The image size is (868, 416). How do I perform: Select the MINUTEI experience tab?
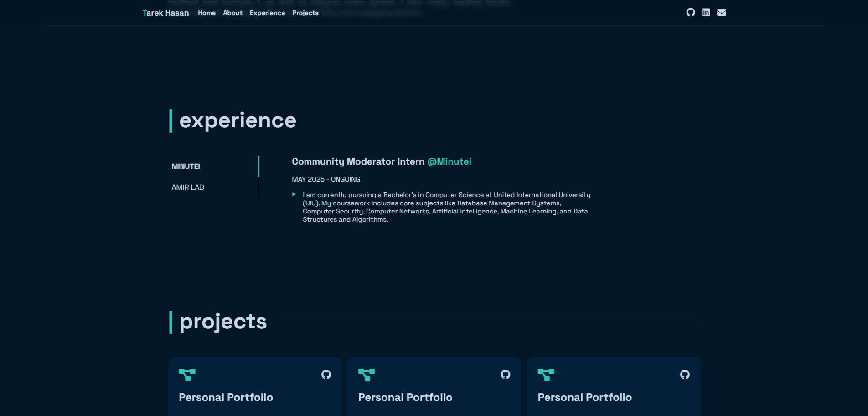point(186,166)
